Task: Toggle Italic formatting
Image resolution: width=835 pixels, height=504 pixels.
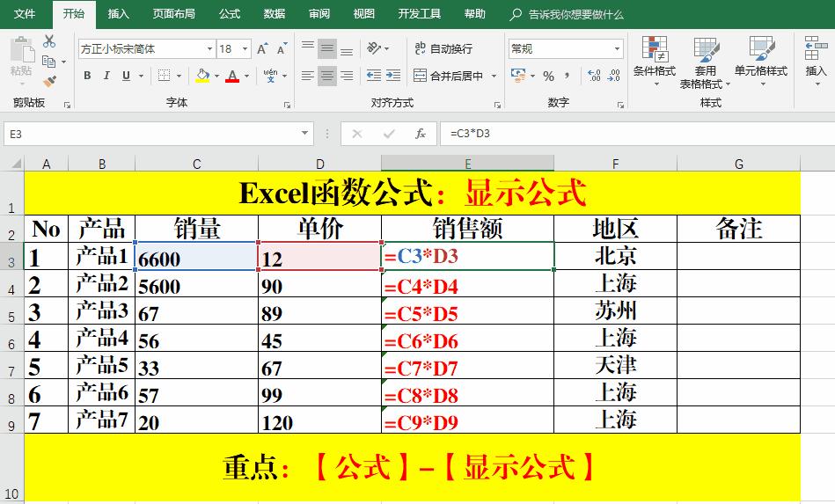Action: [x=106, y=76]
